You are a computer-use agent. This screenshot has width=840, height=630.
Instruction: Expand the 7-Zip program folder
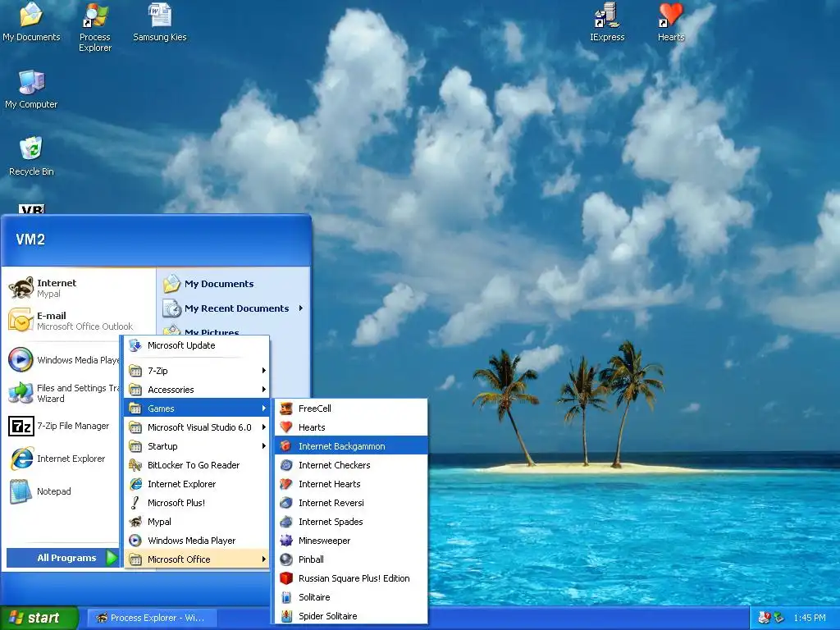click(197, 370)
